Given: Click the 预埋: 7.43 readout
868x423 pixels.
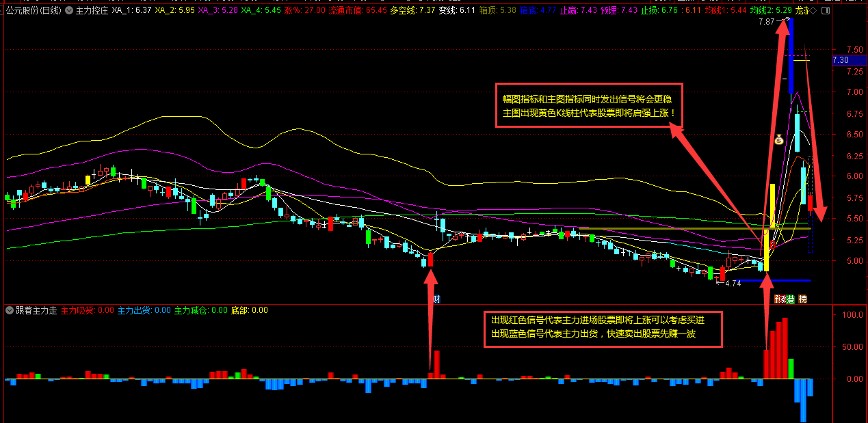Looking at the screenshot, I should (619, 11).
